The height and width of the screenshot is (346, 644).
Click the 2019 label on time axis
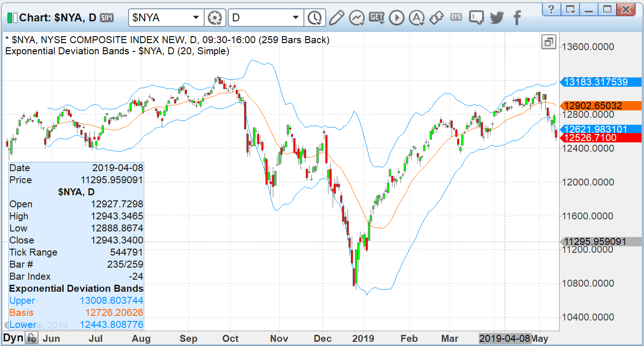click(x=363, y=339)
